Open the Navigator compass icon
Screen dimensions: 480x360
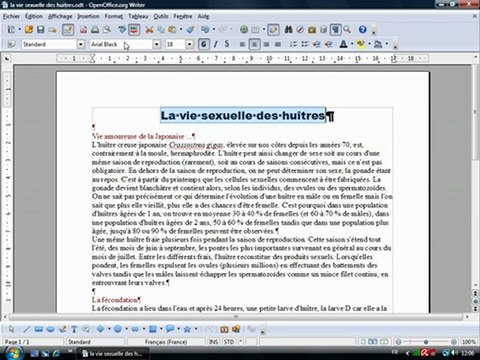pyautogui.click(x=300, y=30)
